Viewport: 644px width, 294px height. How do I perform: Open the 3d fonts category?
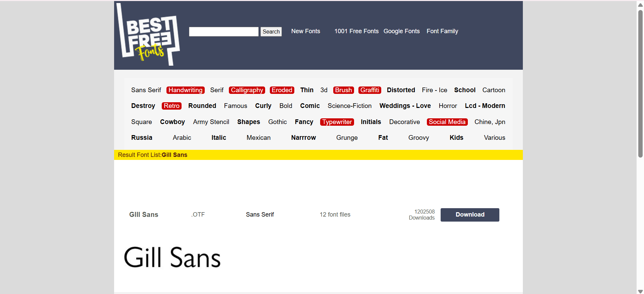(324, 90)
